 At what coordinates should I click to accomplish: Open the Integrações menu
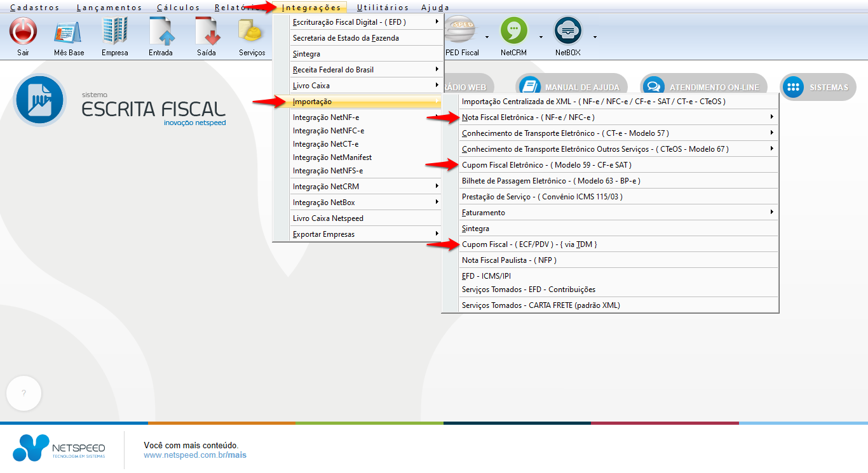pos(311,8)
